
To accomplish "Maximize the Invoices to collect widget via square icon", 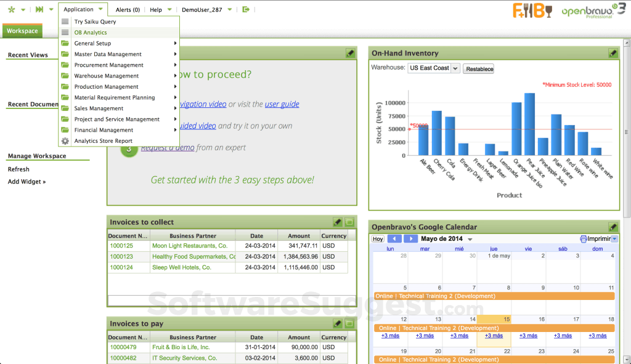I will (x=348, y=222).
